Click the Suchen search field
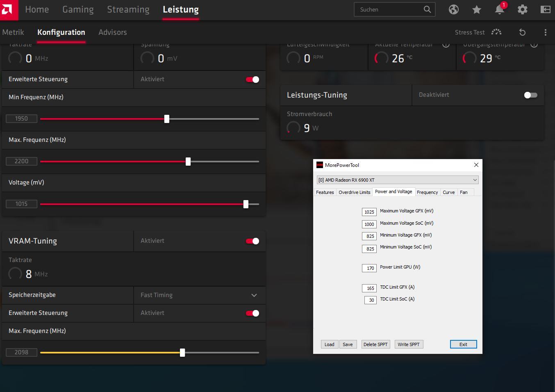The width and height of the screenshot is (555, 392). pyautogui.click(x=395, y=9)
